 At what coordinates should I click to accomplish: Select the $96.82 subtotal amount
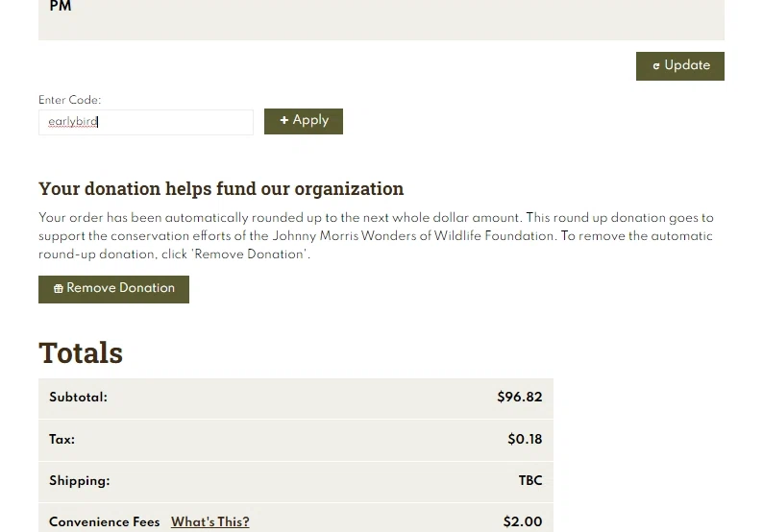519,398
